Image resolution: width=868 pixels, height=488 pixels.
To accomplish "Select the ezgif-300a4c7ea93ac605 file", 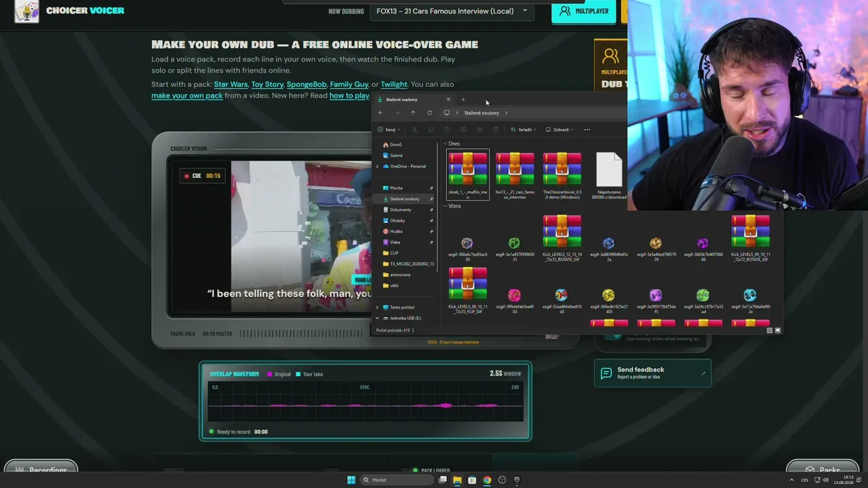I will (467, 249).
